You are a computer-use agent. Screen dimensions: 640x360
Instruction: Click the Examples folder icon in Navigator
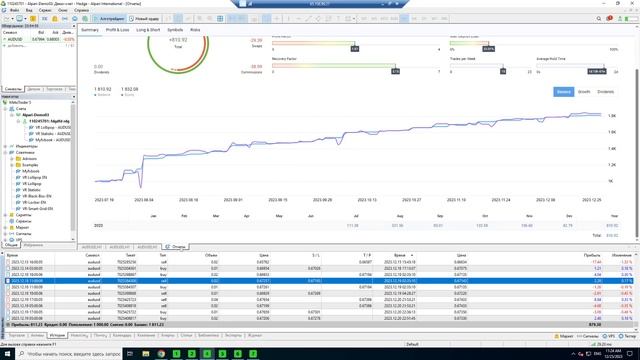pyautogui.click(x=18, y=165)
